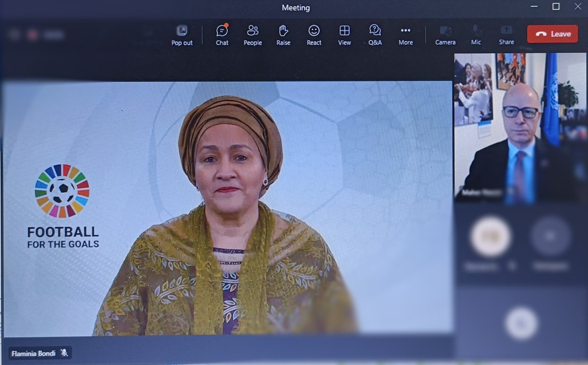Leave the meeting
588x365 pixels.
552,34
